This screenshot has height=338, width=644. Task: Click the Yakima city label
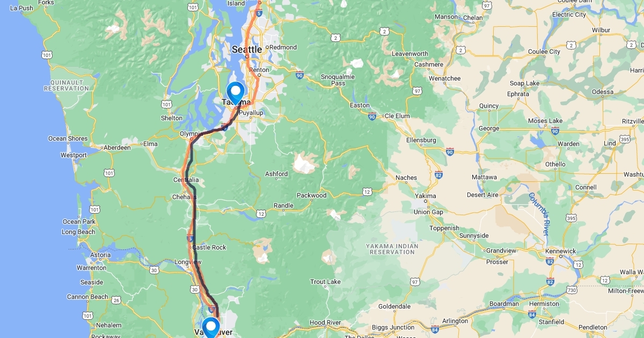click(x=426, y=196)
